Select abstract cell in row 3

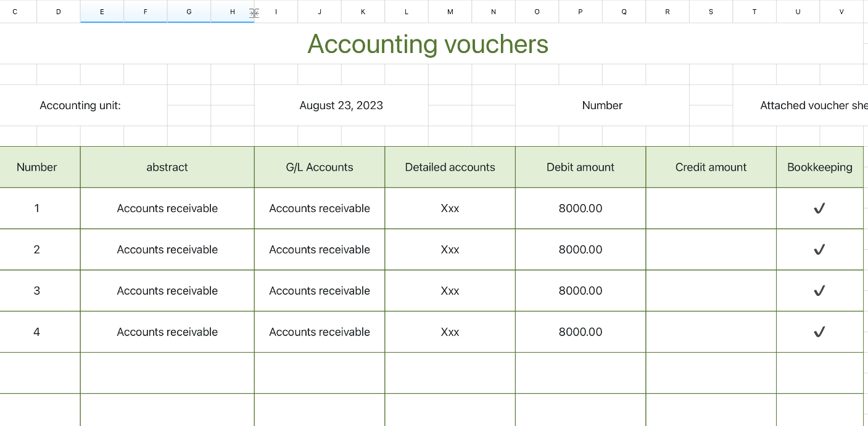[x=167, y=291]
